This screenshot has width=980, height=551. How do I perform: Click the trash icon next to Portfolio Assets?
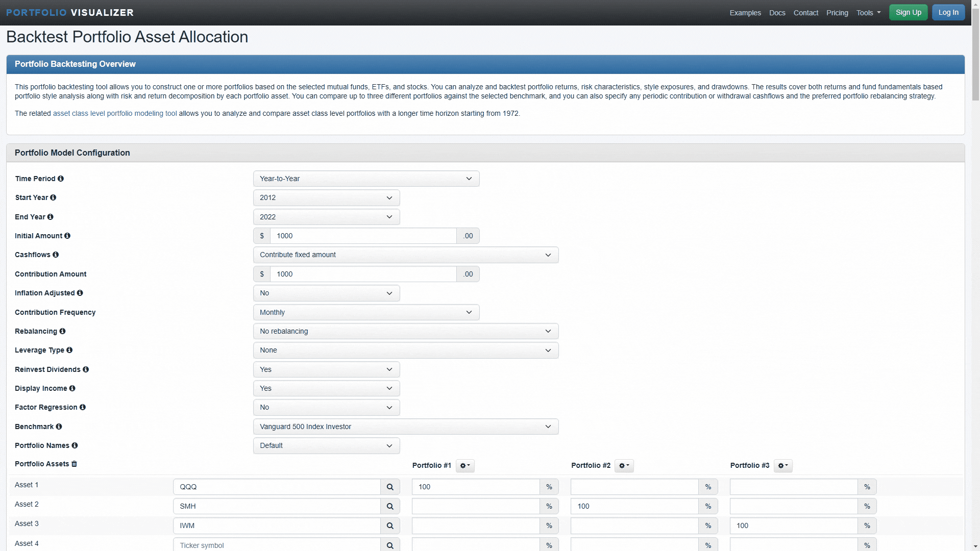click(x=74, y=464)
